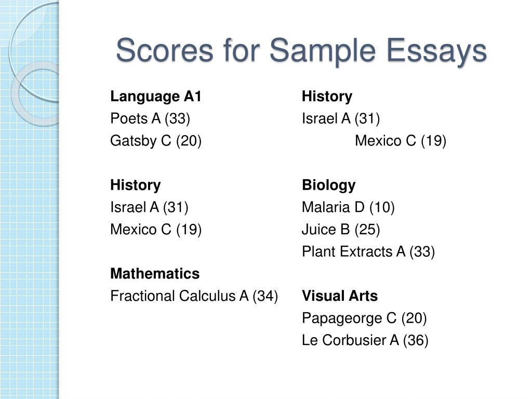Click the Malaria D (10) line

348,207
